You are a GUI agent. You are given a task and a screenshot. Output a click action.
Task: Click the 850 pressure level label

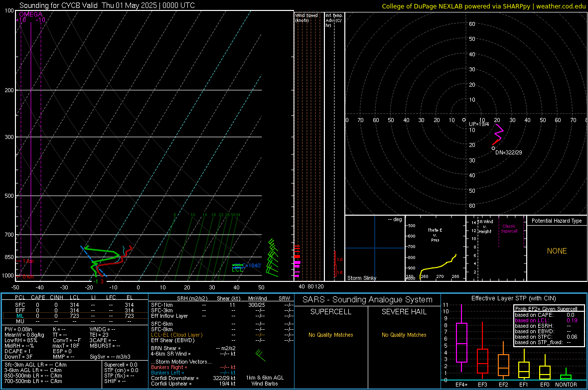[9, 257]
